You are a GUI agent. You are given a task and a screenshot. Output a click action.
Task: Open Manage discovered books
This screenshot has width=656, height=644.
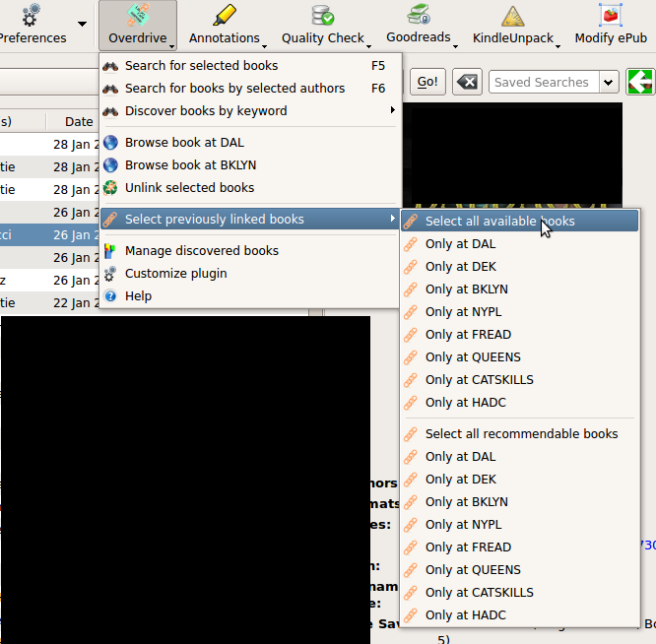click(x=250, y=251)
